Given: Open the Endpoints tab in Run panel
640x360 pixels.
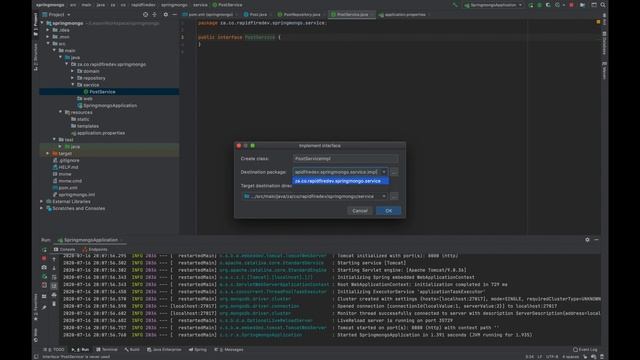Looking at the screenshot, I should (95, 249).
